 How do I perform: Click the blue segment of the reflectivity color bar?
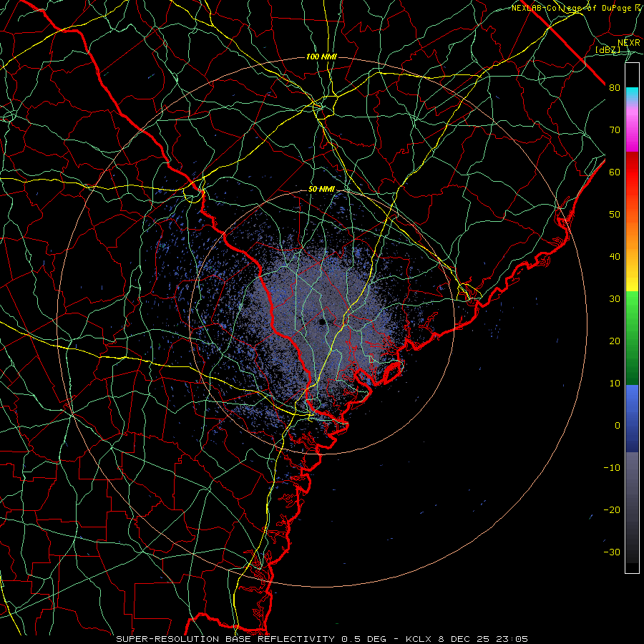click(x=632, y=419)
